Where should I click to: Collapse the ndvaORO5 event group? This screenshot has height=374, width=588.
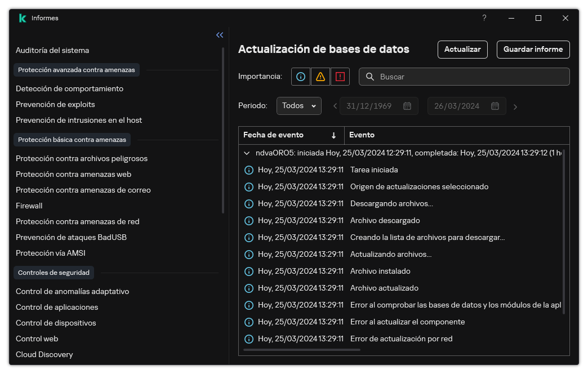(x=246, y=153)
